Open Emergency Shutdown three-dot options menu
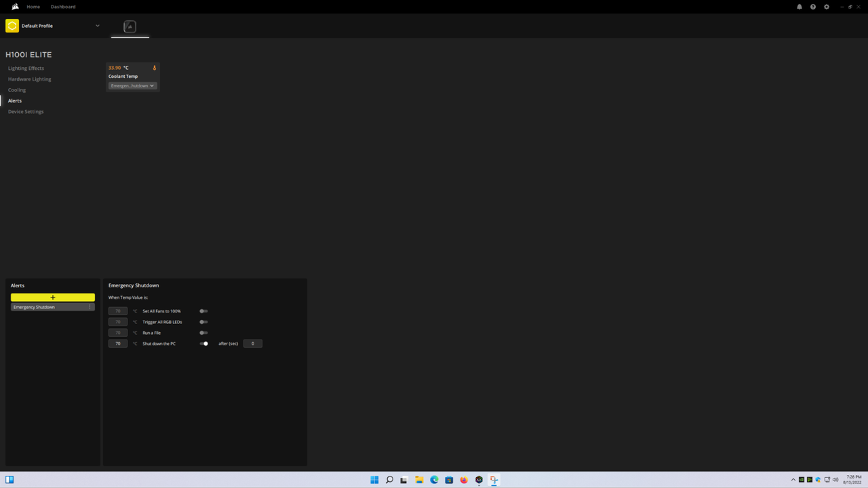 (90, 307)
